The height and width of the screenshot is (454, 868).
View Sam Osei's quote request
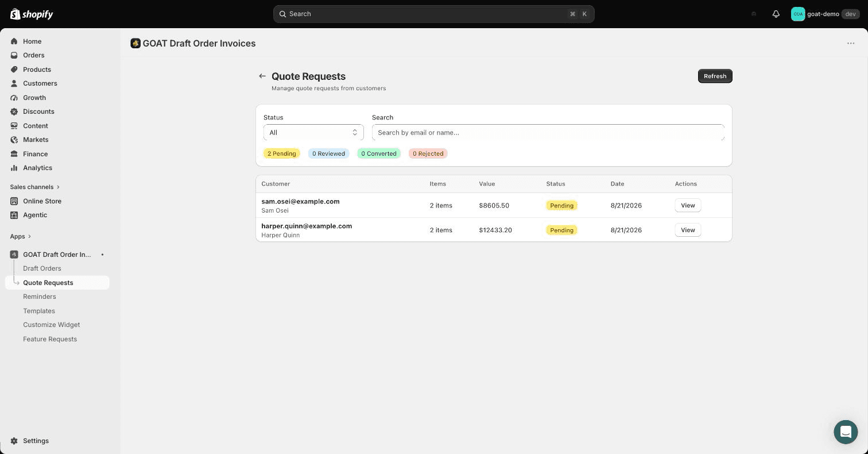coord(688,205)
